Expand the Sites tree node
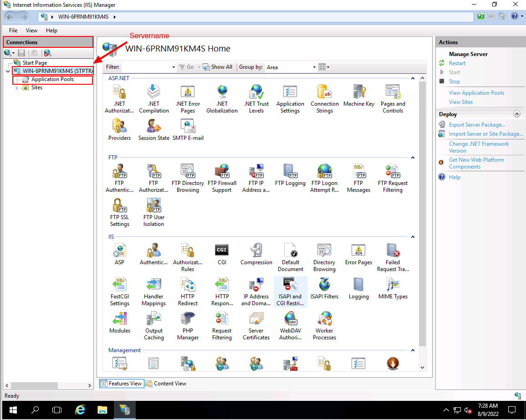The width and height of the screenshot is (526, 420). [17, 88]
